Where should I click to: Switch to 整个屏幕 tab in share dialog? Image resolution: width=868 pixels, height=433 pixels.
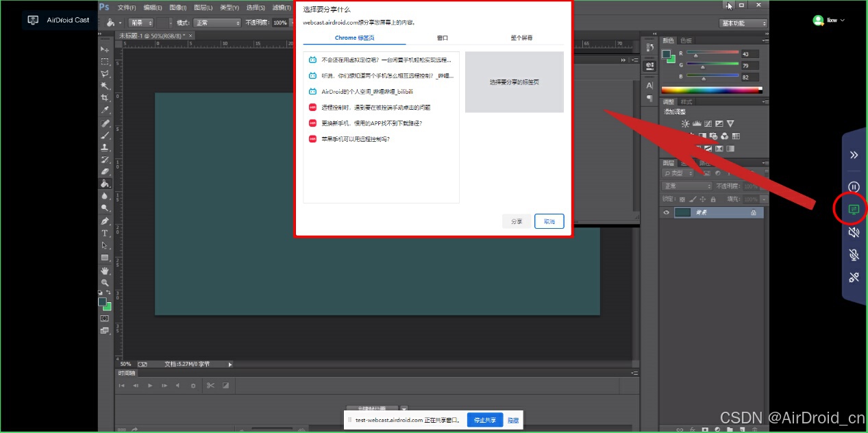[x=521, y=38]
